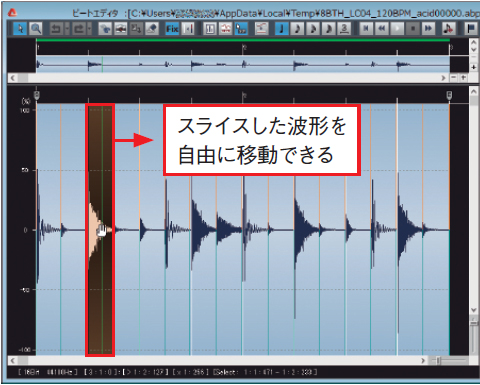Click the end marker on main ruler
This screenshot has width=480, height=385.
[x=449, y=95]
